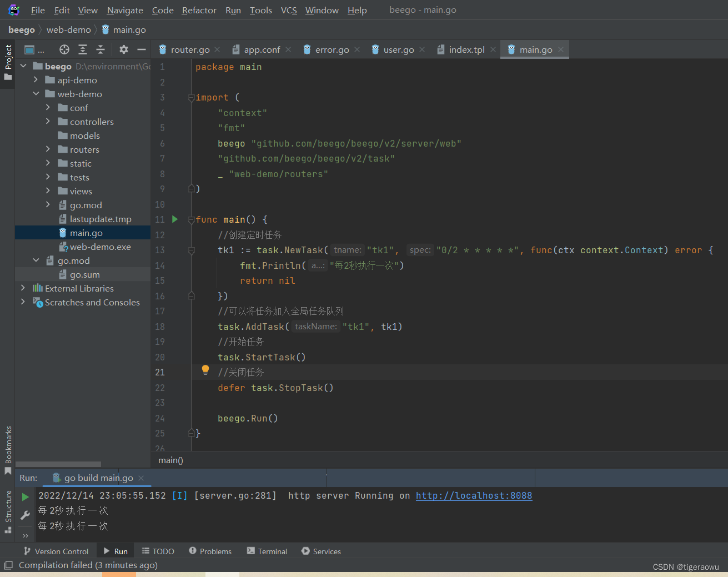Screen dimensions: 728x577
Task: Close the app.conf editor tab
Action: pyautogui.click(x=288, y=49)
